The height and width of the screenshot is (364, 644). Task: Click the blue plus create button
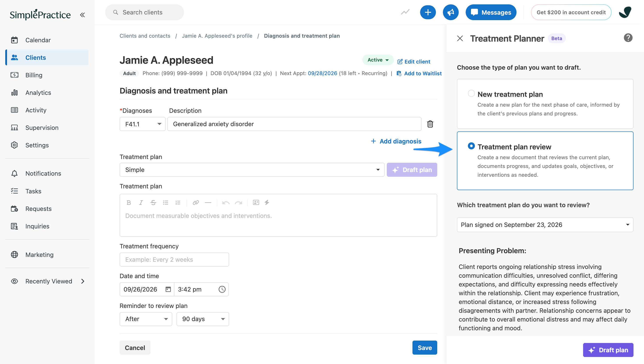pyautogui.click(x=428, y=12)
